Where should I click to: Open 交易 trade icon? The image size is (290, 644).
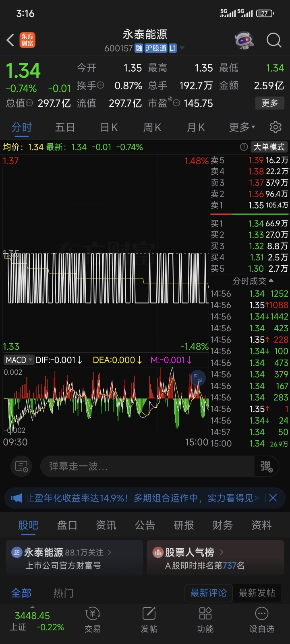pyautogui.click(x=93, y=620)
